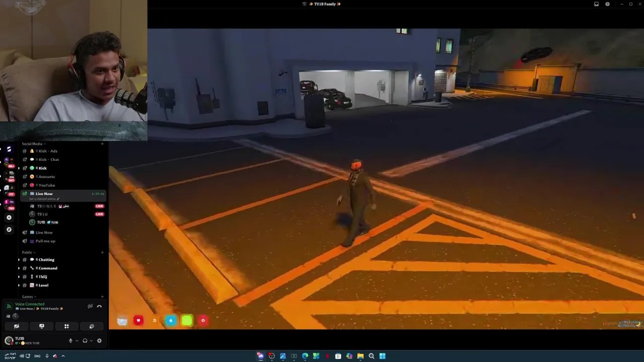This screenshot has height=362, width=644.
Task: Join the Pull me up voice channel
Action: 63,241
